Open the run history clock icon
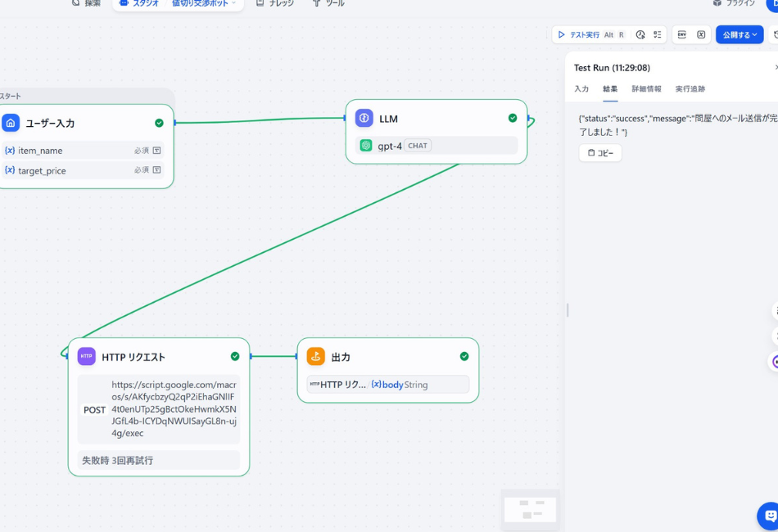 point(640,35)
